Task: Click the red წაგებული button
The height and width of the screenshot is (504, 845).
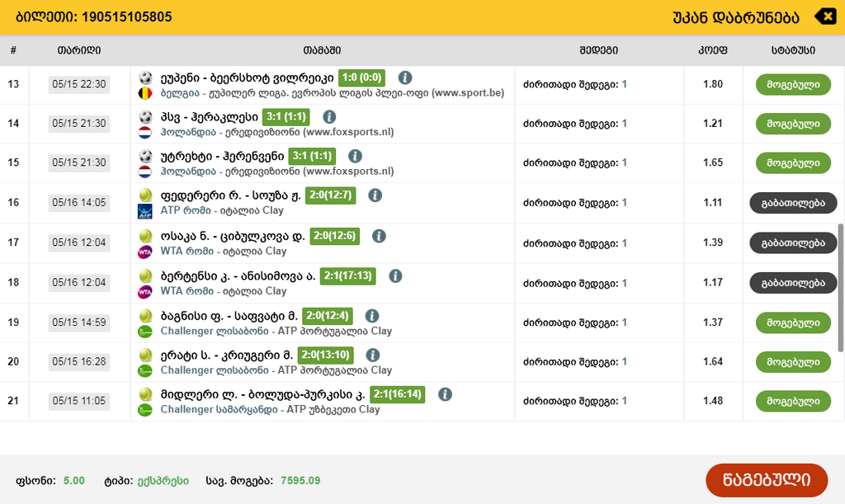Action: [767, 480]
